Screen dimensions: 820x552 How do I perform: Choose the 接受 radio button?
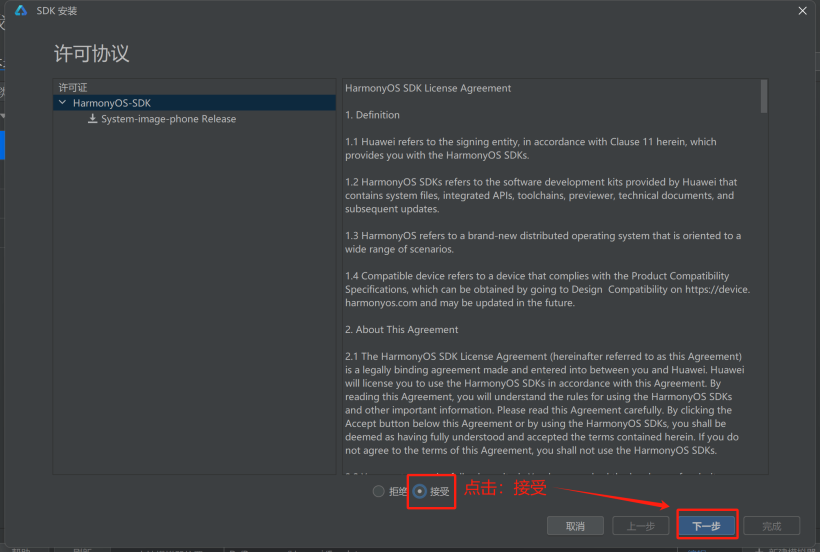[x=419, y=491]
